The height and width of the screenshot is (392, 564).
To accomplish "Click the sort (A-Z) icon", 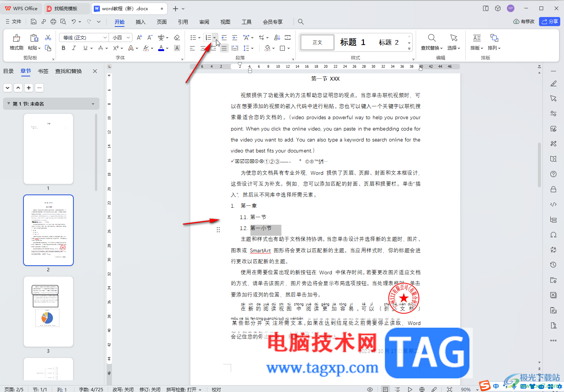I will (277, 37).
